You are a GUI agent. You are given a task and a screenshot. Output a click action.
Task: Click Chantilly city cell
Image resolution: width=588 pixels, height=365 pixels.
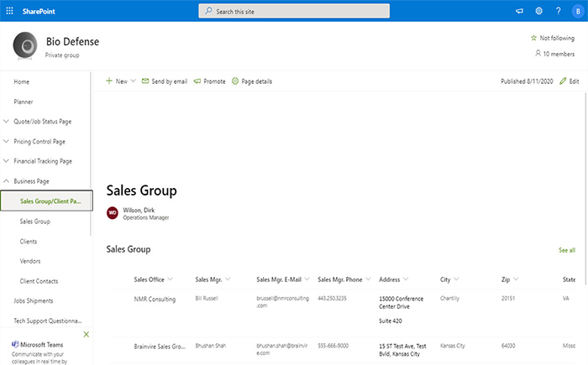449,299
